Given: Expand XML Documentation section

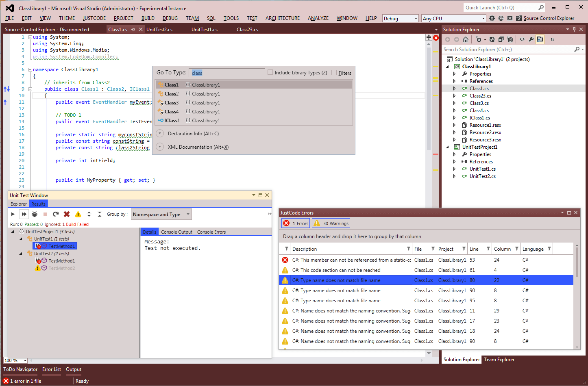Looking at the screenshot, I should (160, 147).
